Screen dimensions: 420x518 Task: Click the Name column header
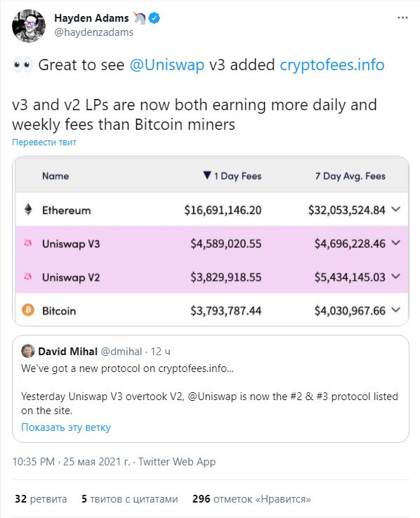click(55, 175)
